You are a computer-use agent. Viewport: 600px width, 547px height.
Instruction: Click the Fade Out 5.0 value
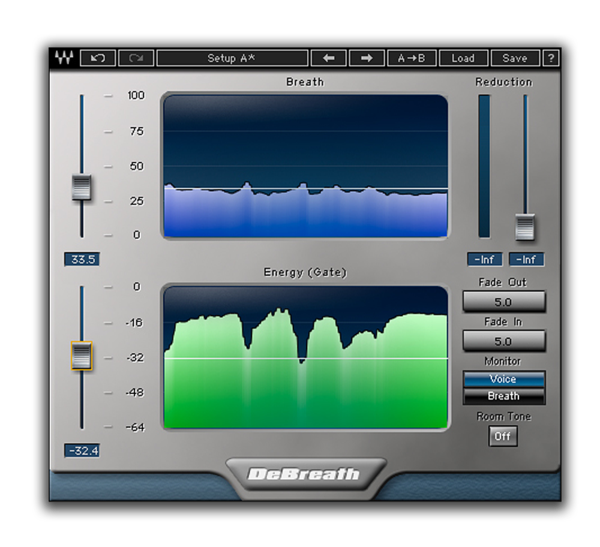pyautogui.click(x=504, y=302)
